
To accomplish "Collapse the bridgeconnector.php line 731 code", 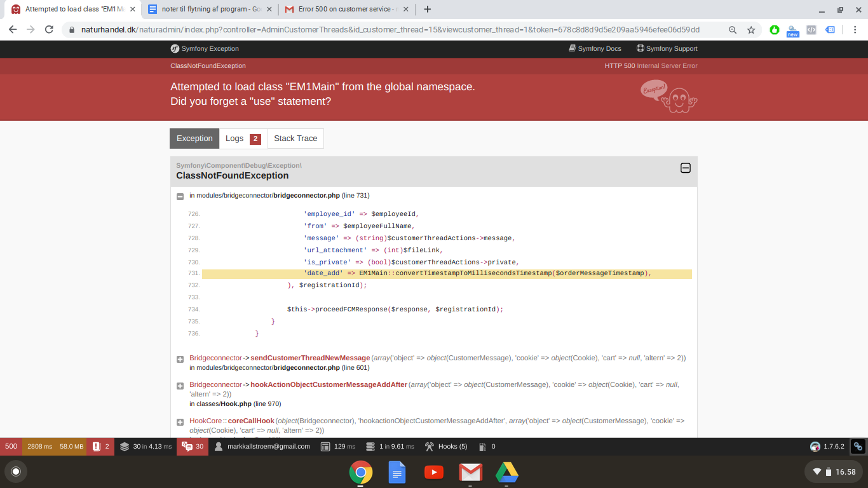I will (180, 196).
